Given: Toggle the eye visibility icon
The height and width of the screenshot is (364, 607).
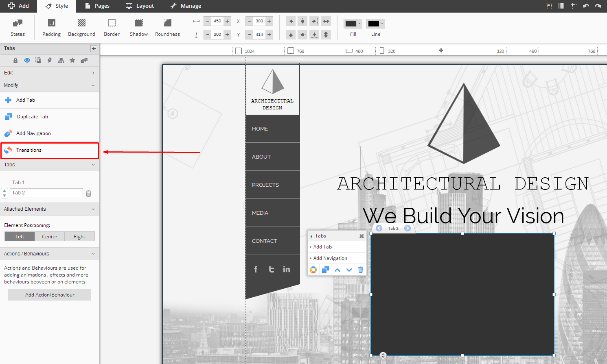Looking at the screenshot, I should click(x=27, y=60).
